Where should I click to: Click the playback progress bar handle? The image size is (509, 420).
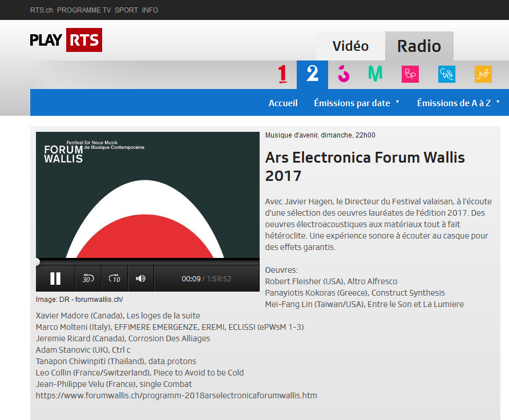pyautogui.click(x=37, y=261)
